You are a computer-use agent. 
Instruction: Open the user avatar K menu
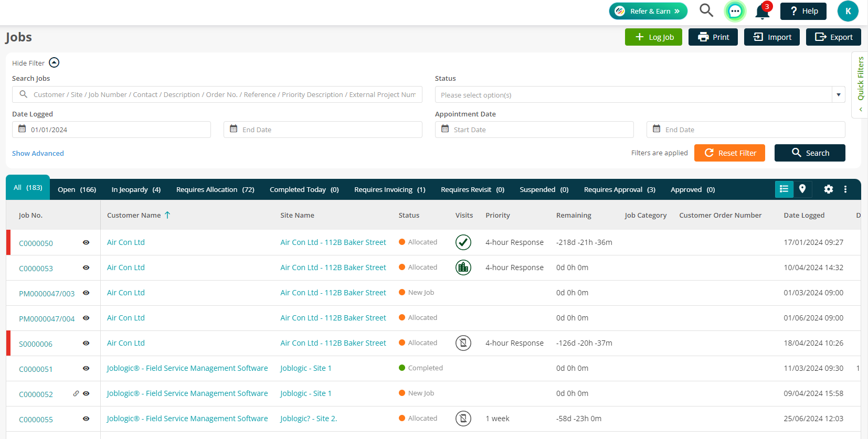click(848, 11)
